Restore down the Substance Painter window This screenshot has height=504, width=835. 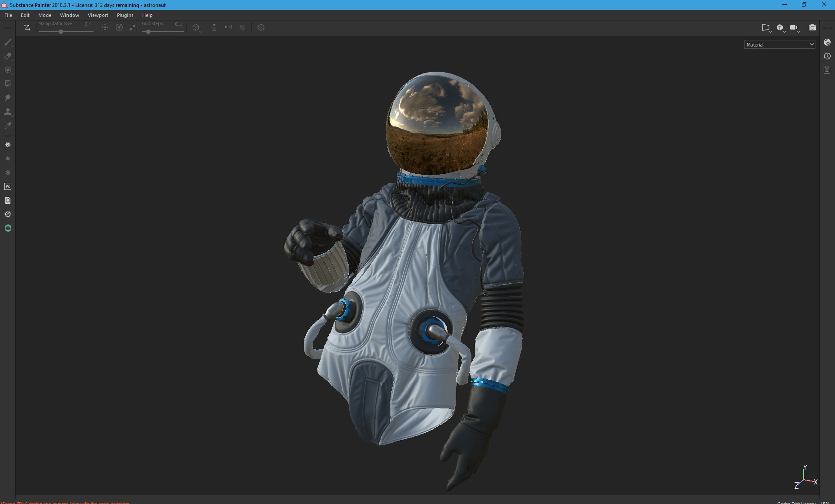pos(804,5)
